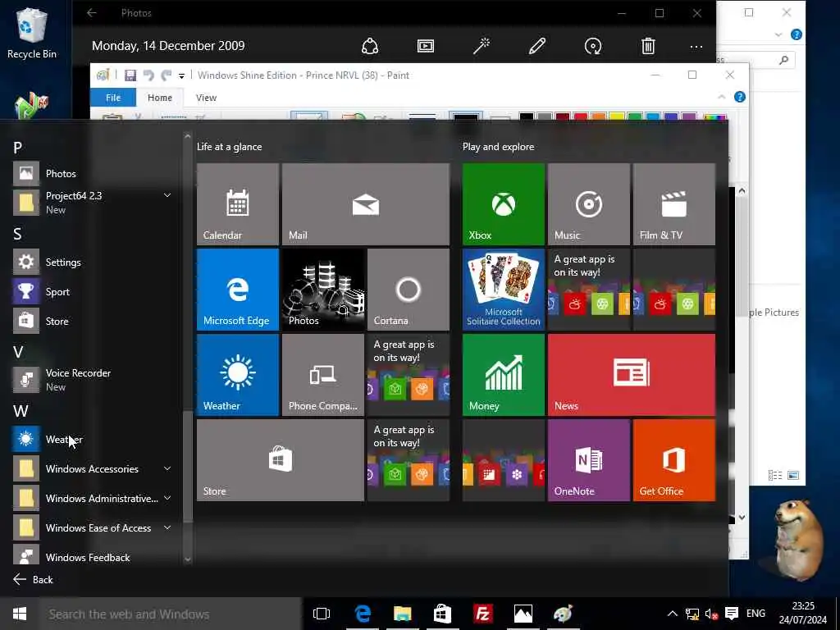Open the large Store tile
The width and height of the screenshot is (840, 630).
coord(281,460)
